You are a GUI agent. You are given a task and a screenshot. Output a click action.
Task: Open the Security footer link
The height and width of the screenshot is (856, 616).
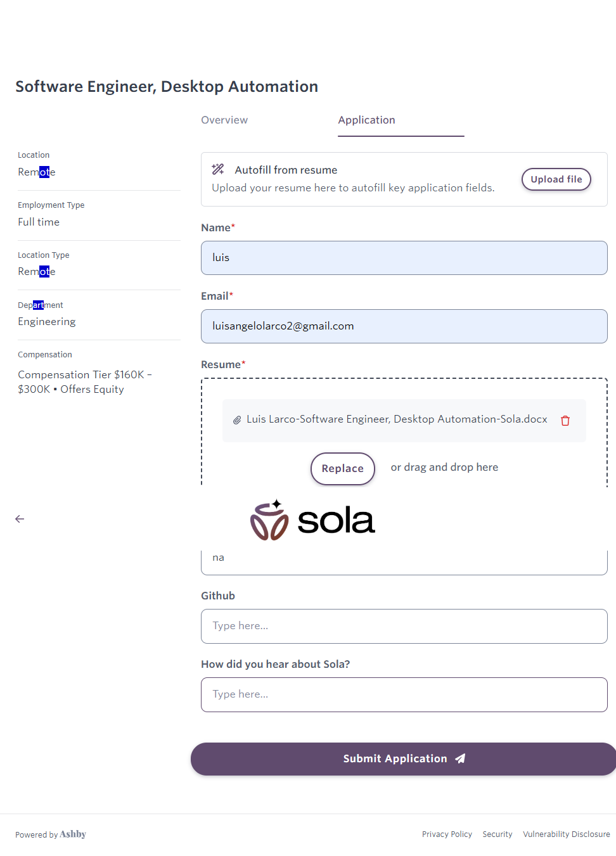[497, 834]
